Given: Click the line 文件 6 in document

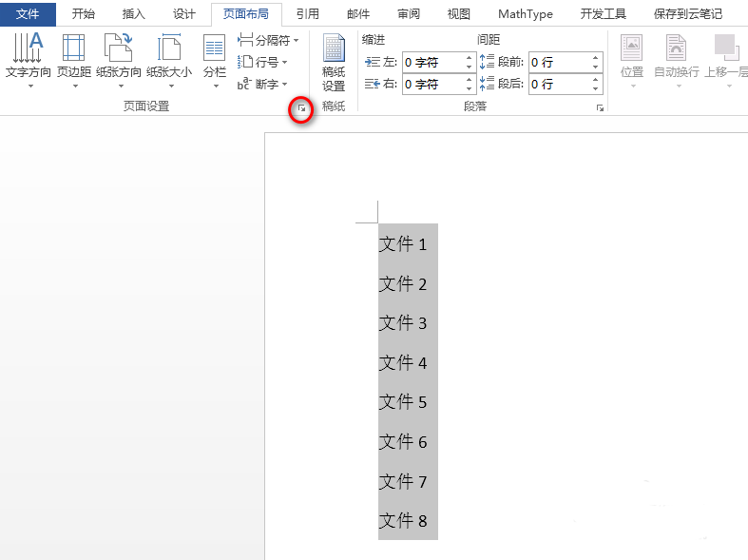Looking at the screenshot, I should pyautogui.click(x=403, y=442).
